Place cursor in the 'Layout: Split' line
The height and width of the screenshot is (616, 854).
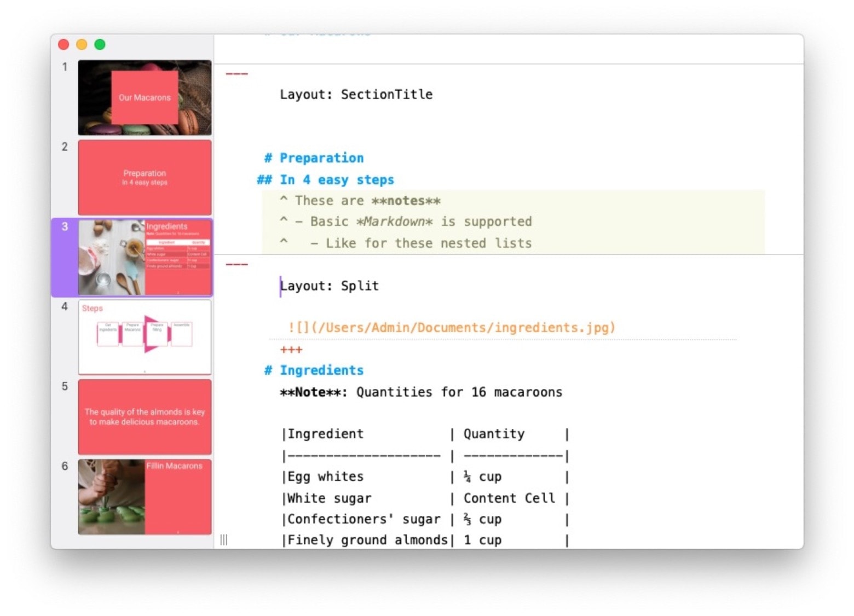(x=328, y=285)
